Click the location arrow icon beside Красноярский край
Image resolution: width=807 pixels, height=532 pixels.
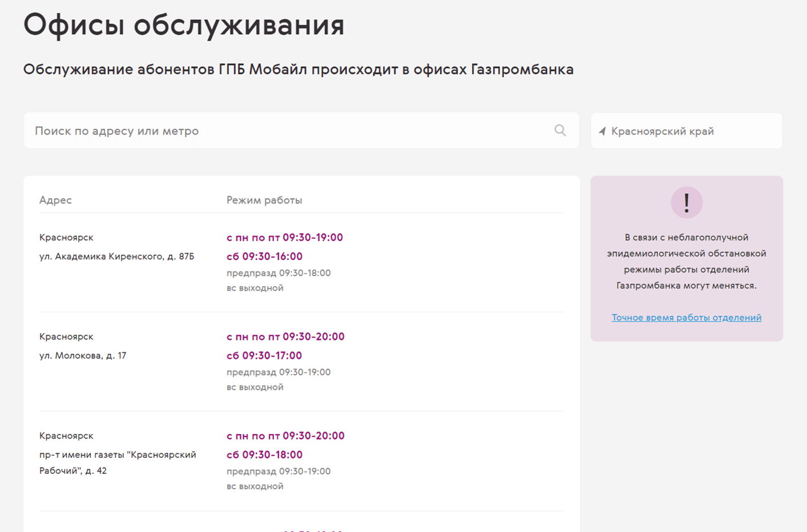[x=602, y=131]
